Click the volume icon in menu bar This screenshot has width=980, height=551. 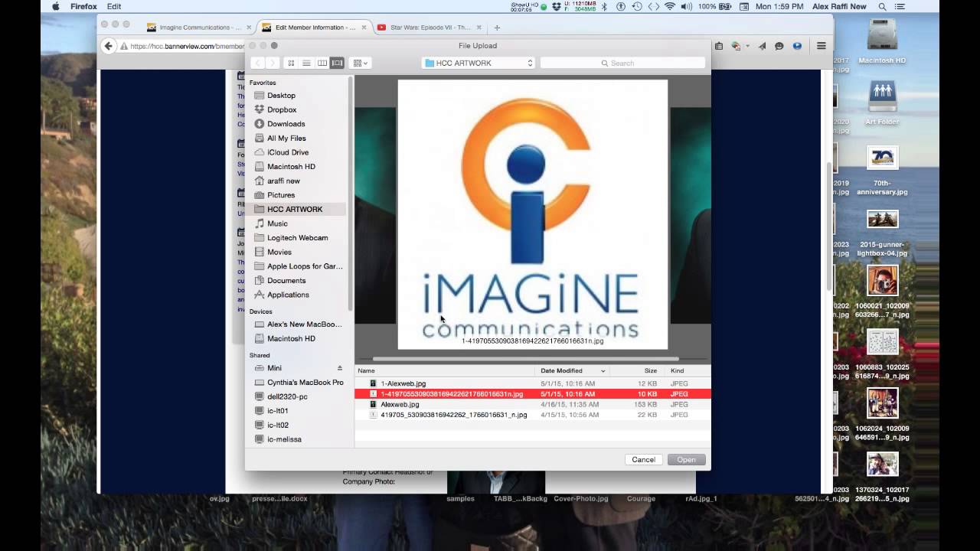[686, 6]
